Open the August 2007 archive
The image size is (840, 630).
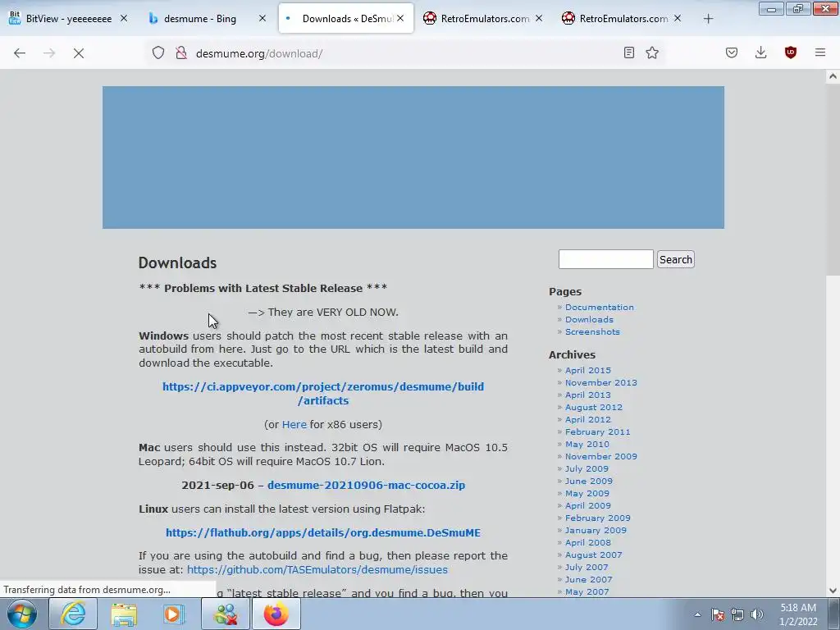pos(594,555)
